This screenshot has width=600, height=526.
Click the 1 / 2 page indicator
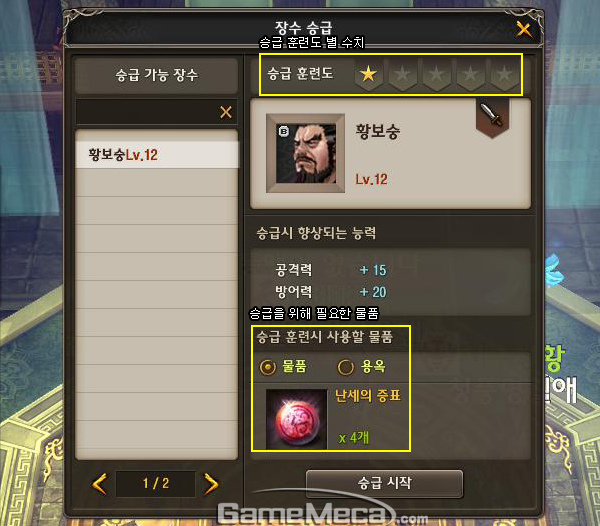(x=155, y=484)
